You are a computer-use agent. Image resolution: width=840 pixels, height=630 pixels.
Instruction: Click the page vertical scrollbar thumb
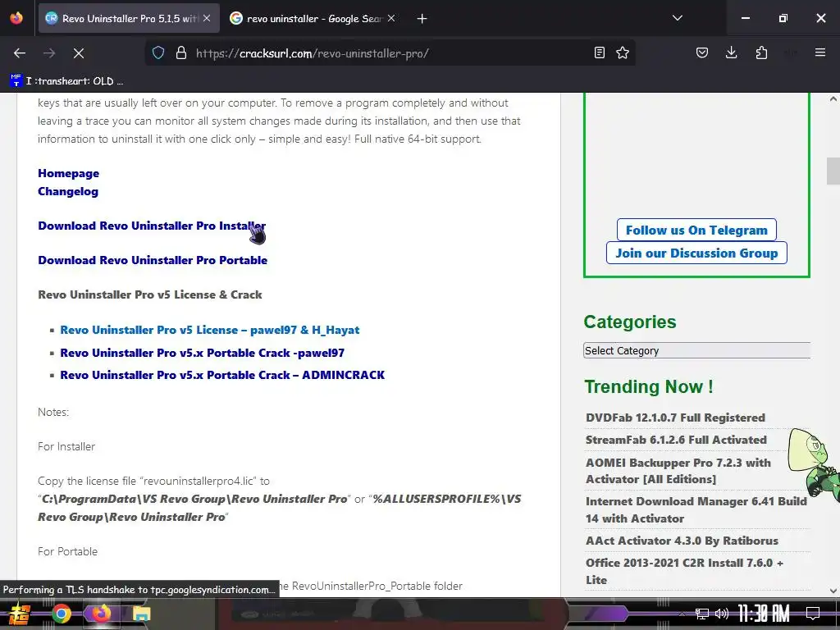click(x=833, y=171)
